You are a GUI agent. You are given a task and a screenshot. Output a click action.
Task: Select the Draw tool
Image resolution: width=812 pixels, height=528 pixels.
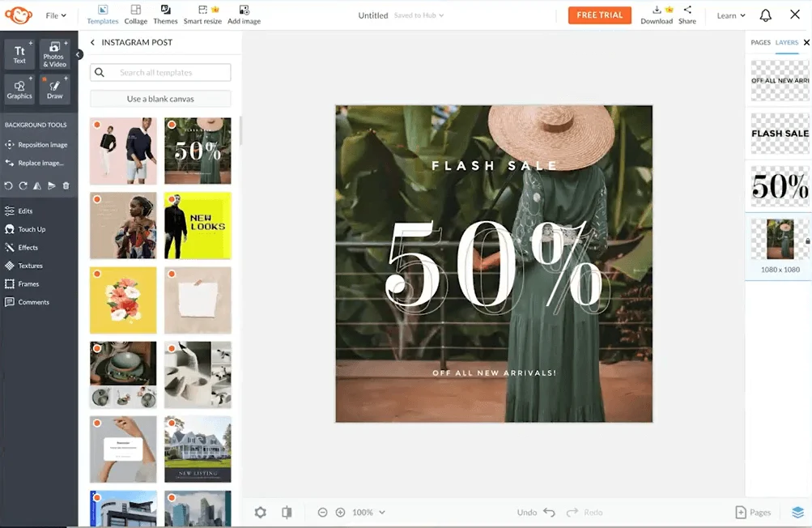pyautogui.click(x=53, y=89)
